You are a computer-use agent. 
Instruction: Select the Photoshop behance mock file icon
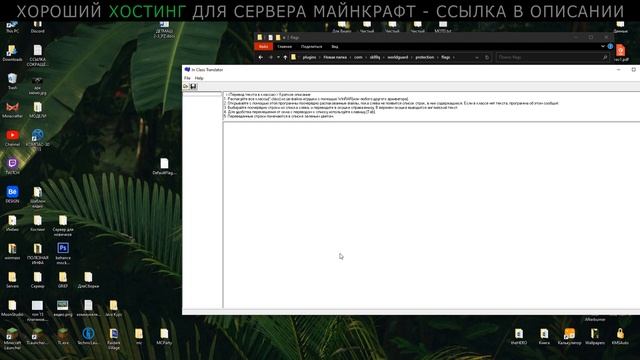pyautogui.click(x=63, y=253)
